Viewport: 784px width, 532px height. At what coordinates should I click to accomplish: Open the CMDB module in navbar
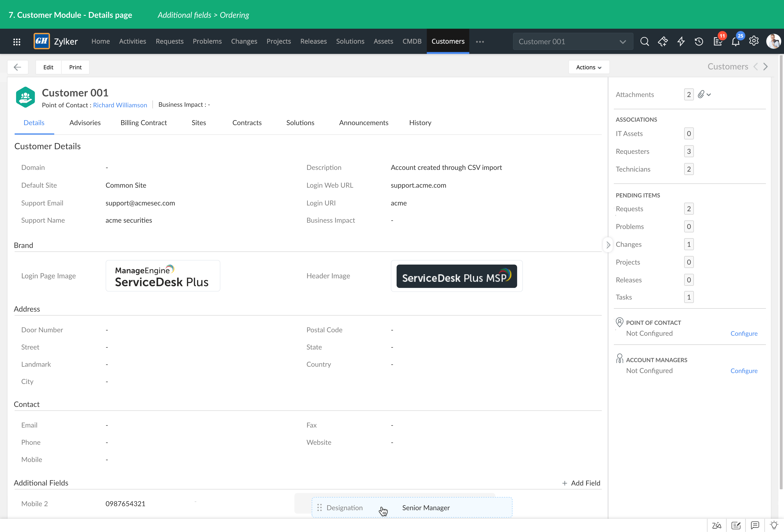(412, 41)
